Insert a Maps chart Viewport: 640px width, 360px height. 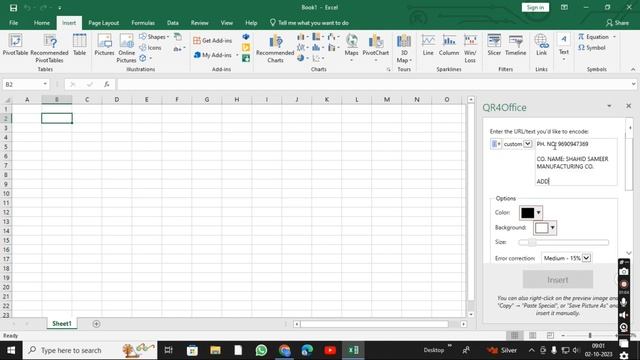[351, 46]
